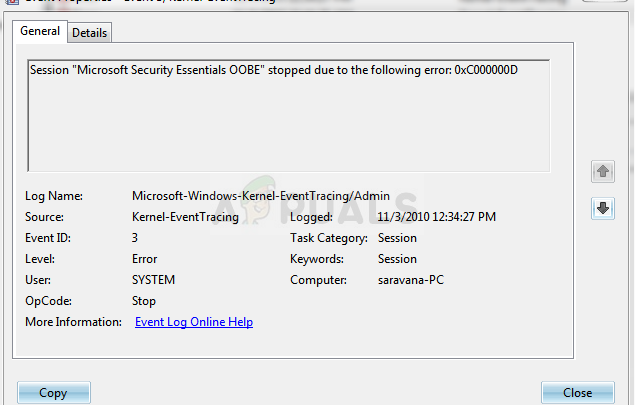
Task: Click the computer name saravana-PC
Action: click(x=412, y=280)
